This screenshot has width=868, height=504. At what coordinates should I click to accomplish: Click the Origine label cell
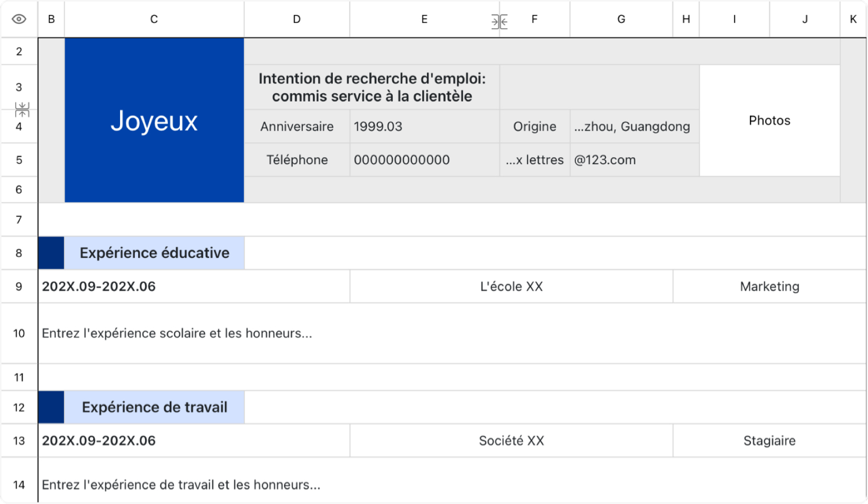pos(535,127)
